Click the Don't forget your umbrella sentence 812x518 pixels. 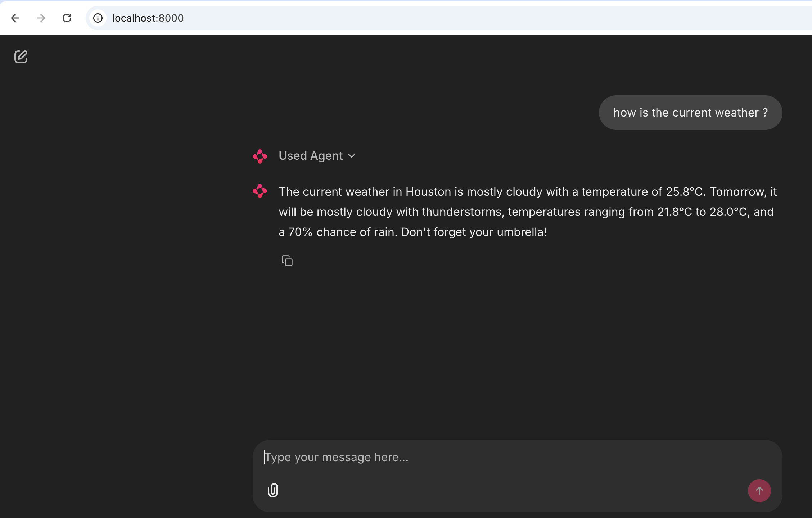[474, 232]
